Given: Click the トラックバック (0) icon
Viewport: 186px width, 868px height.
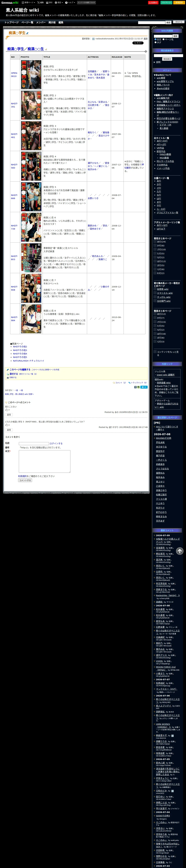Looking at the screenshot, I should (x=129, y=383).
